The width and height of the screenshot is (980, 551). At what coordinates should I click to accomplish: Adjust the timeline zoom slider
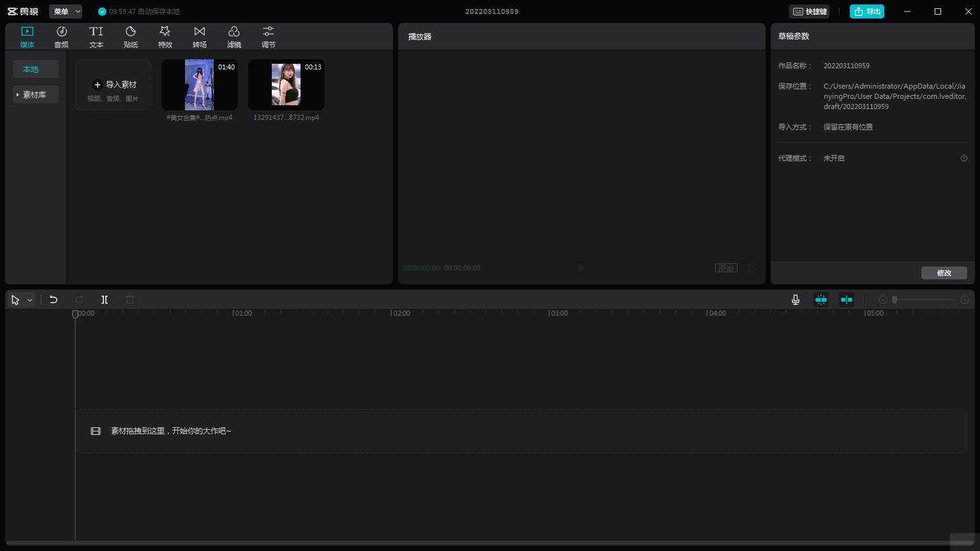click(924, 300)
